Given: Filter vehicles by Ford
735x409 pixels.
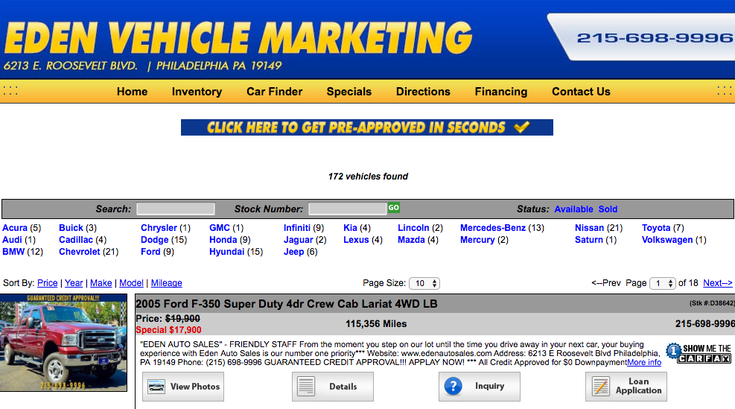Looking at the screenshot, I should [x=150, y=252].
